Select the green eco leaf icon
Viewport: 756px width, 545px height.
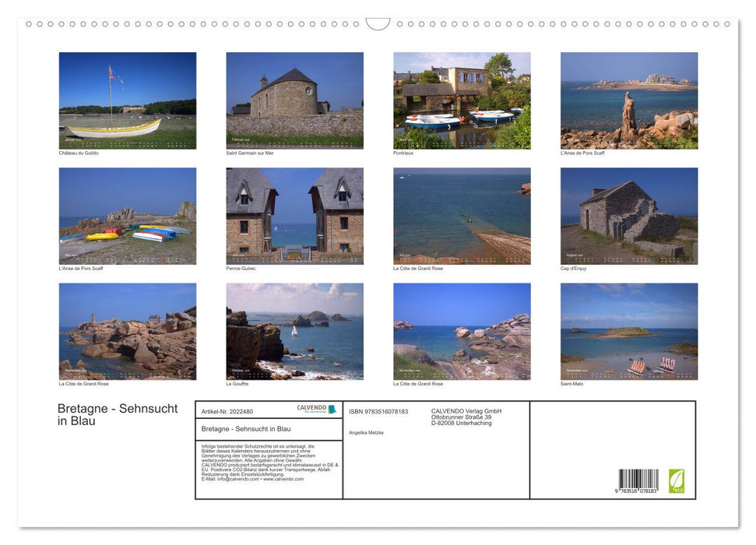[677, 481]
